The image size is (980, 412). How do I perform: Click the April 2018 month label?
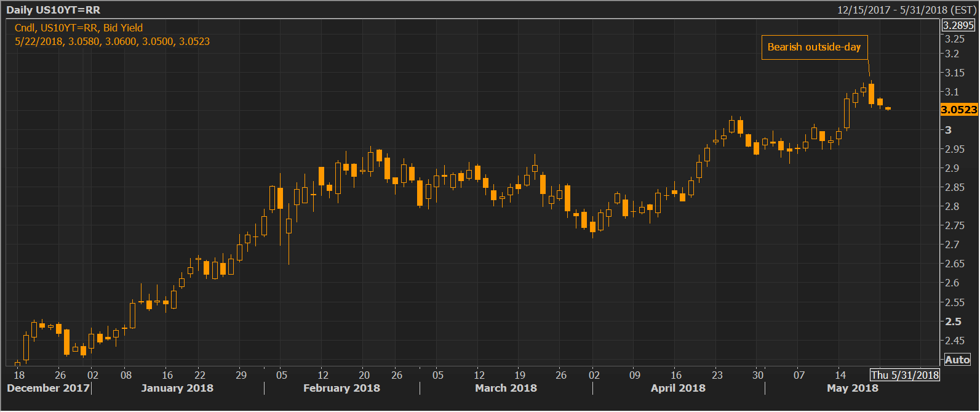[x=678, y=388]
